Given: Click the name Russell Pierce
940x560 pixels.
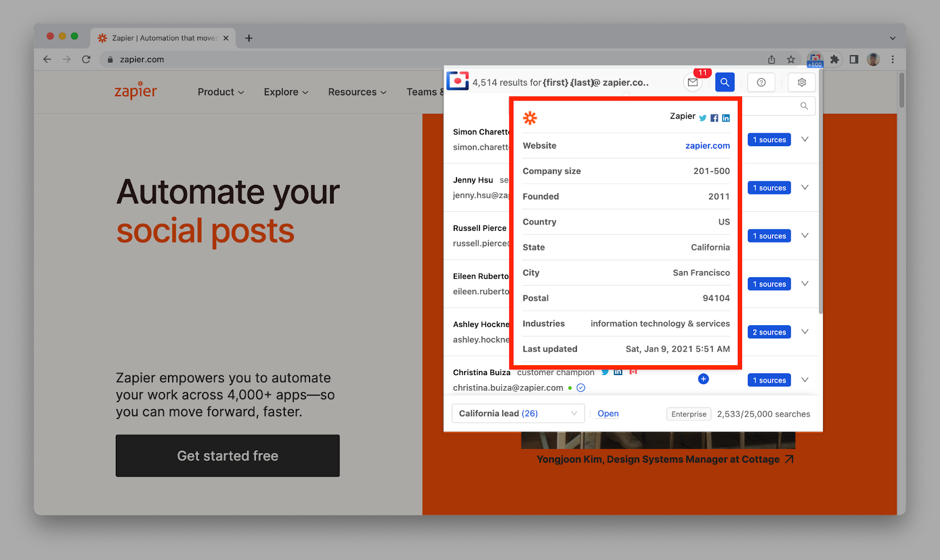Looking at the screenshot, I should [479, 228].
